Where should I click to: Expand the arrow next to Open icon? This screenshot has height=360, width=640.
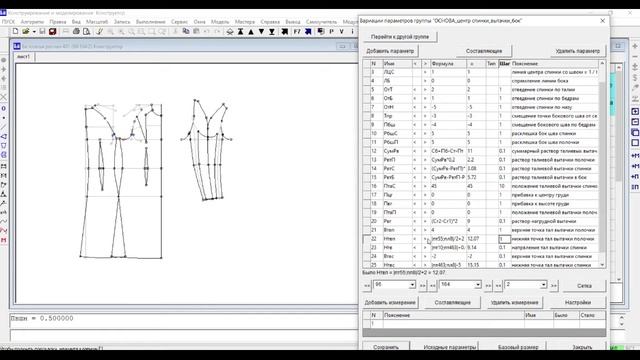click(34, 31)
